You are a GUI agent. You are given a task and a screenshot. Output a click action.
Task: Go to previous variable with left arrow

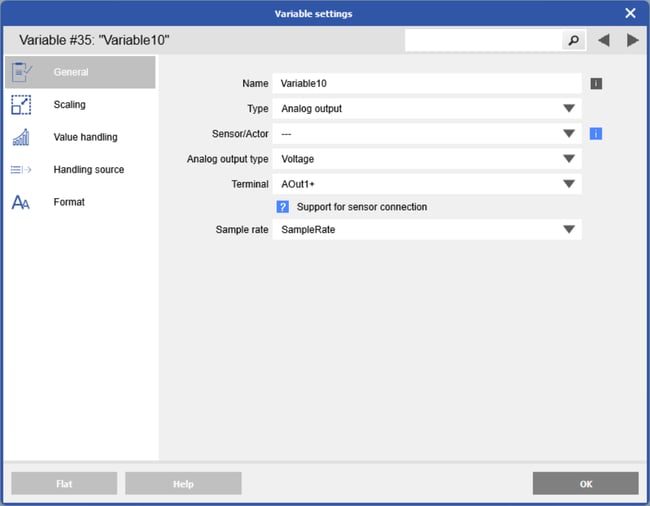coord(603,40)
